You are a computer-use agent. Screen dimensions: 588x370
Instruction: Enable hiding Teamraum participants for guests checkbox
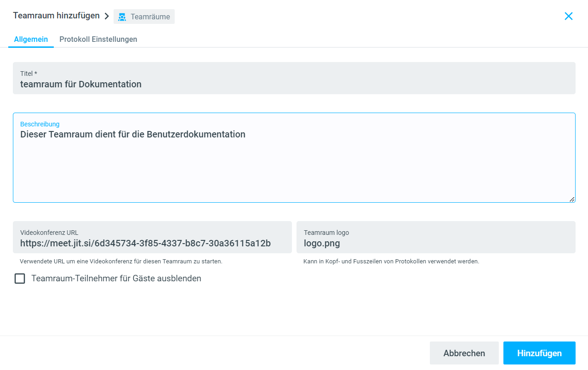coord(20,279)
